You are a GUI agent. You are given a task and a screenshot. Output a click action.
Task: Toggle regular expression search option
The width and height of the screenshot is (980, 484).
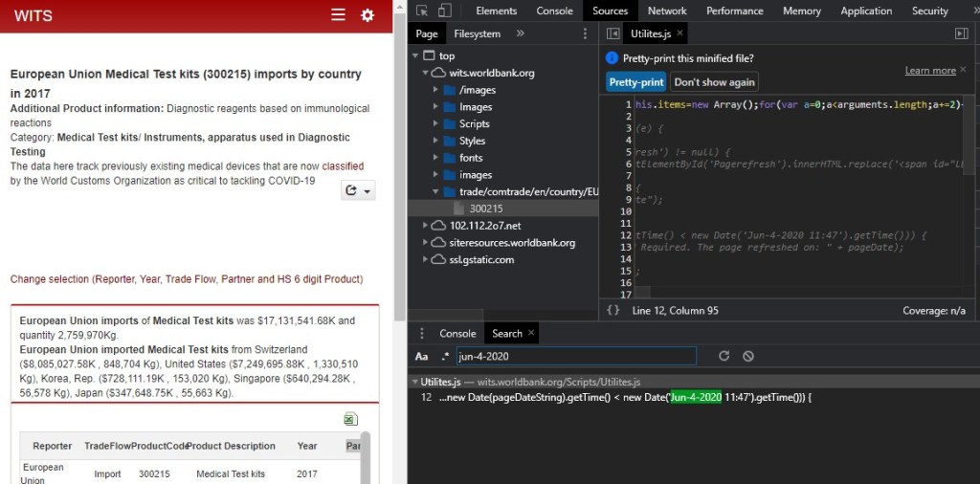click(445, 356)
